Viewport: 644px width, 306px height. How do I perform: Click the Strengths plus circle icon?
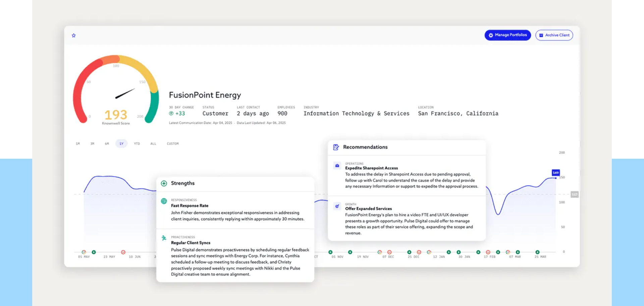pos(164,184)
